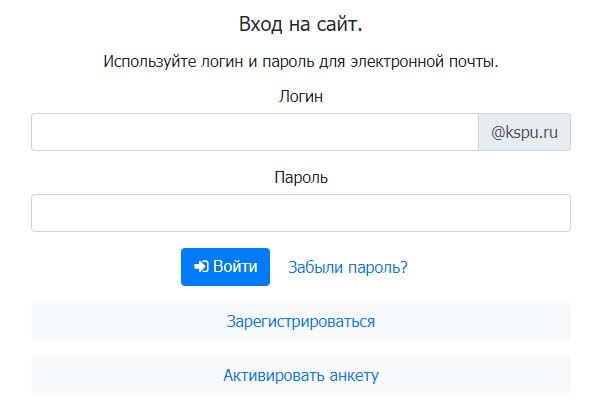Open the Забыли пароль? link
The width and height of the screenshot is (599, 411).
pyautogui.click(x=348, y=267)
